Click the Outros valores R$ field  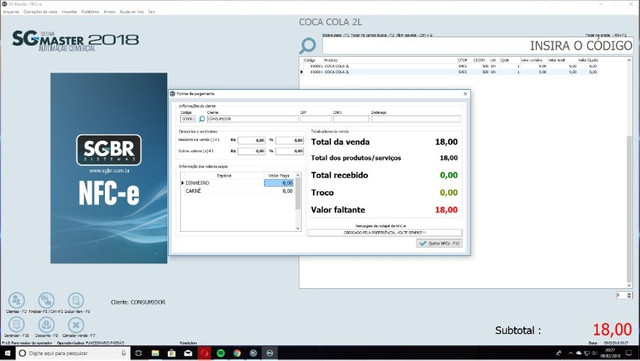[252, 151]
